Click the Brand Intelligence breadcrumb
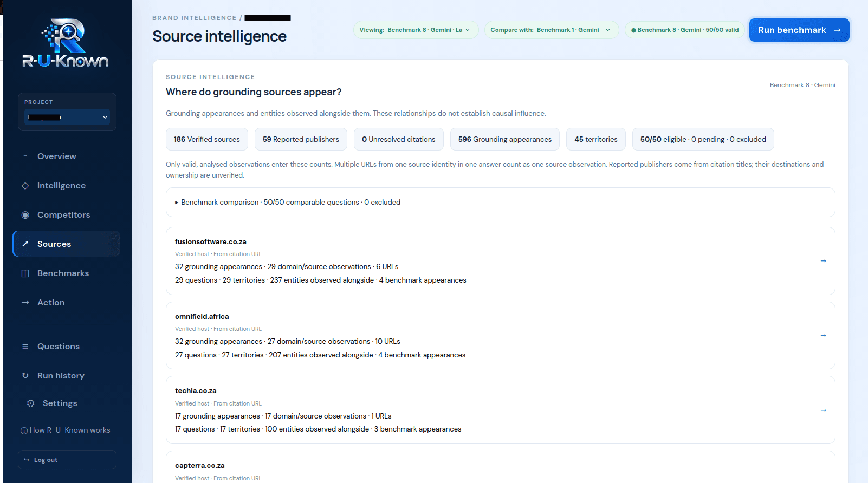868x483 pixels. click(195, 18)
